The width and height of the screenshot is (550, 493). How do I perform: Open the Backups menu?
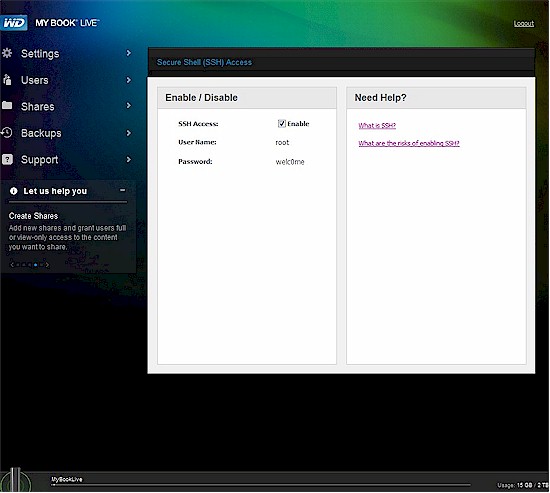41,133
